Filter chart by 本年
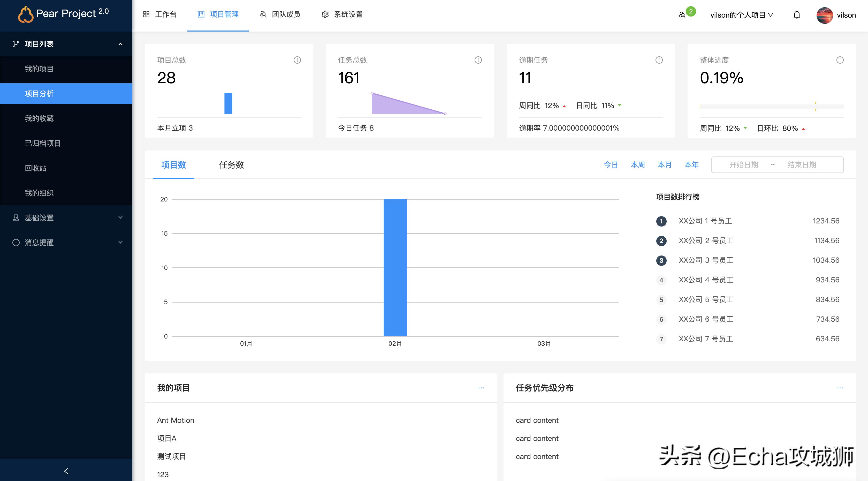868x481 pixels. pos(691,164)
